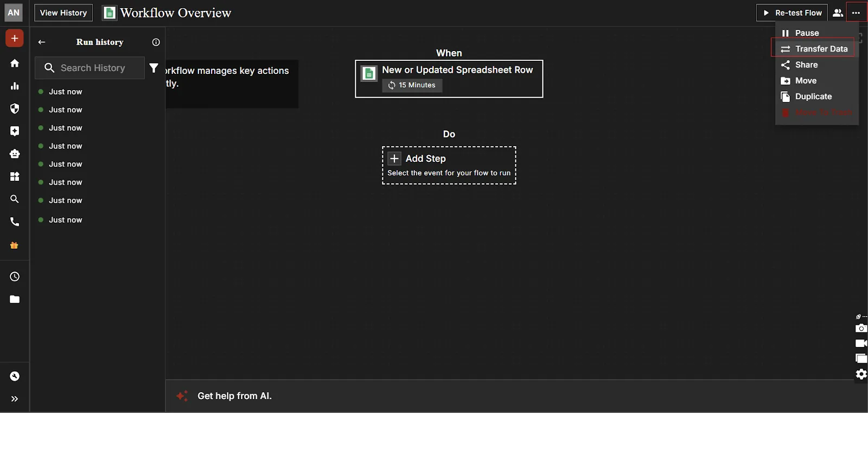The image size is (868, 467).
Task: Open the folder icon in sidebar
Action: (15, 299)
